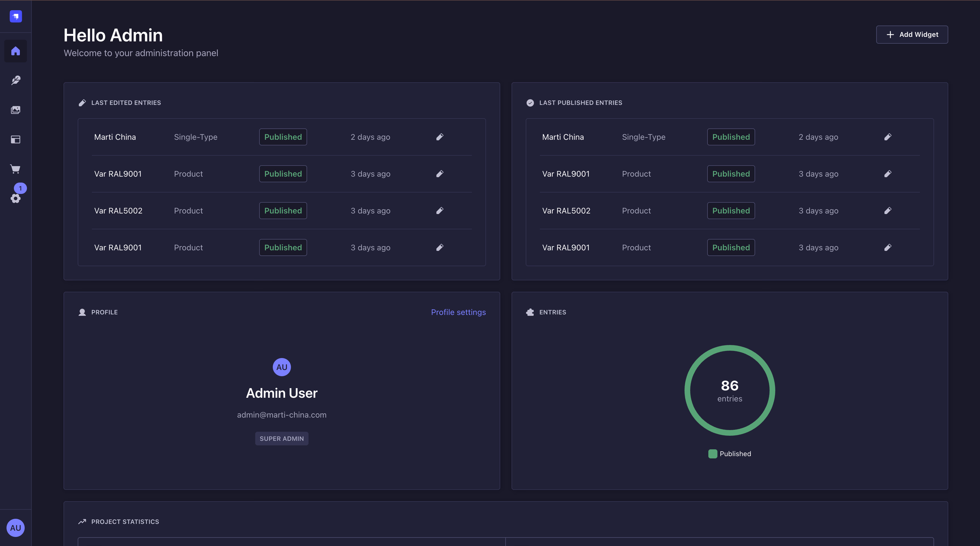Viewport: 980px width, 546px height.
Task: Click the Hello Admin page title
Action: (113, 35)
